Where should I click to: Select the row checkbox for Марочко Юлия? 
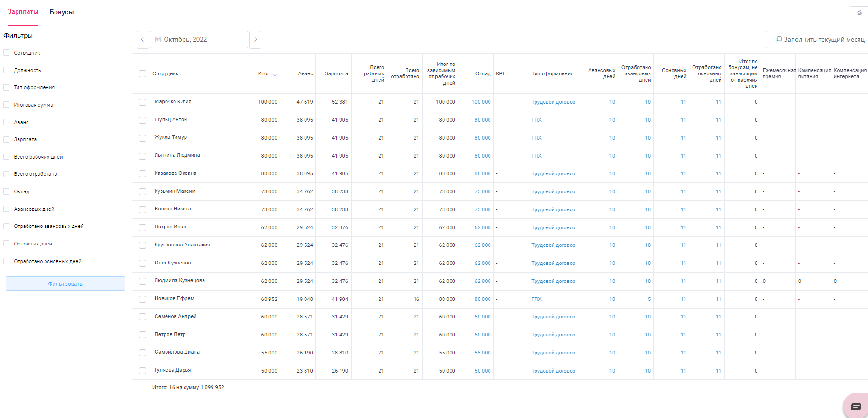[x=142, y=102]
